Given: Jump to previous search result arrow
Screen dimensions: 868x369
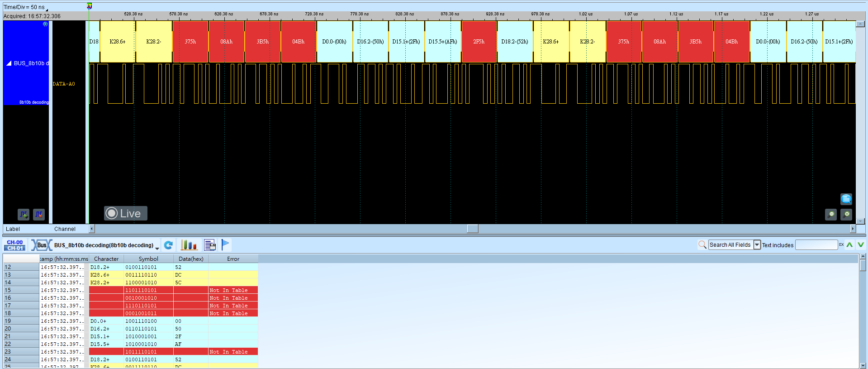Looking at the screenshot, I should (x=850, y=245).
